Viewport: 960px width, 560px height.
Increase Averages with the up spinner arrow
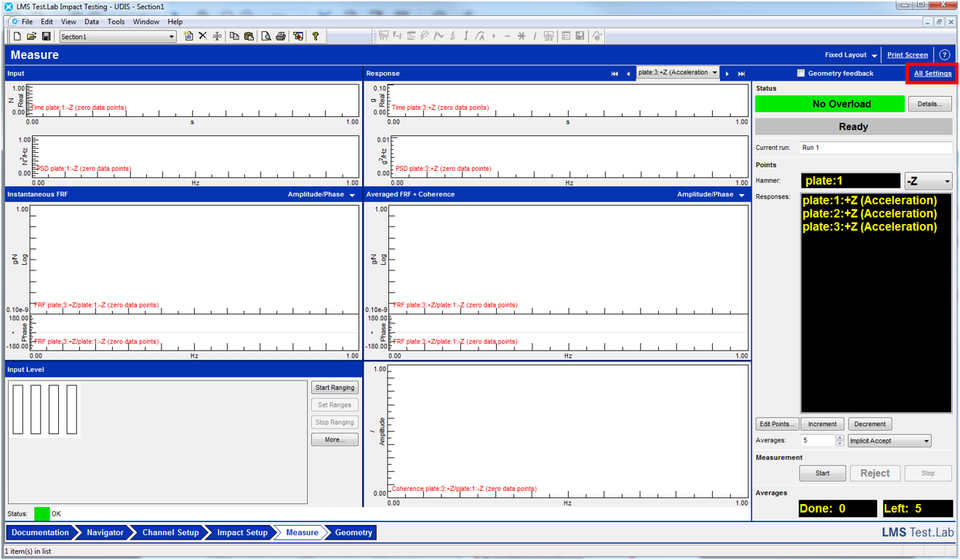[839, 438]
